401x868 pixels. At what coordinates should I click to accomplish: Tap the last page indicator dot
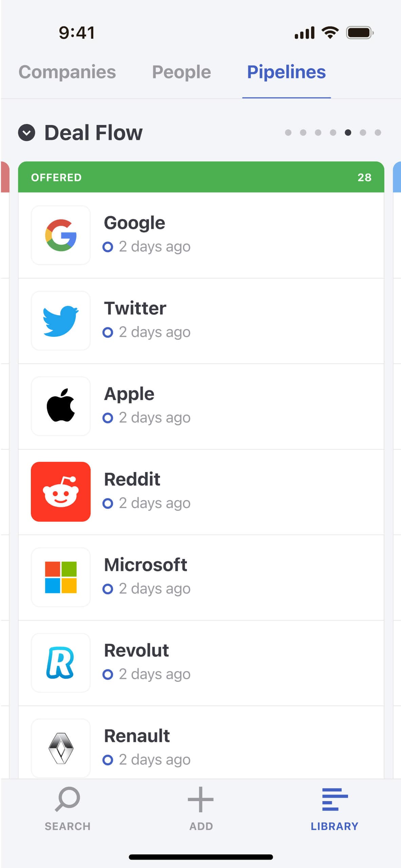point(378,132)
